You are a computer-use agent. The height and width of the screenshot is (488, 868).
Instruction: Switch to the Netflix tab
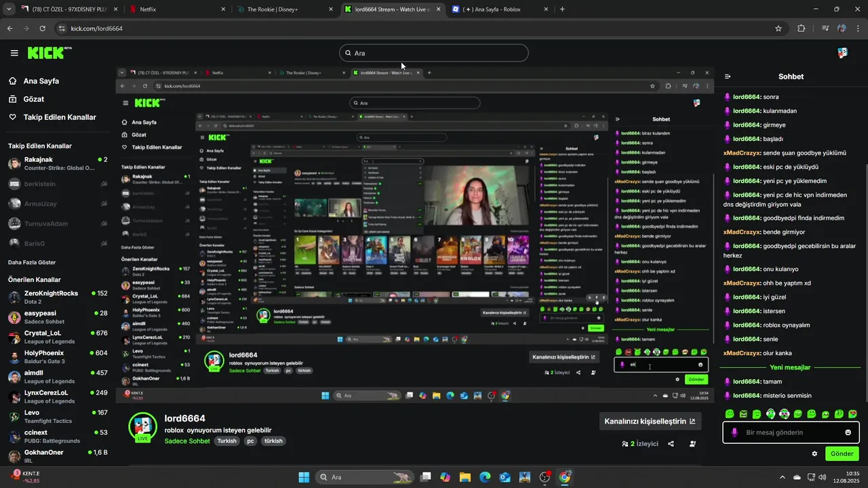176,9
